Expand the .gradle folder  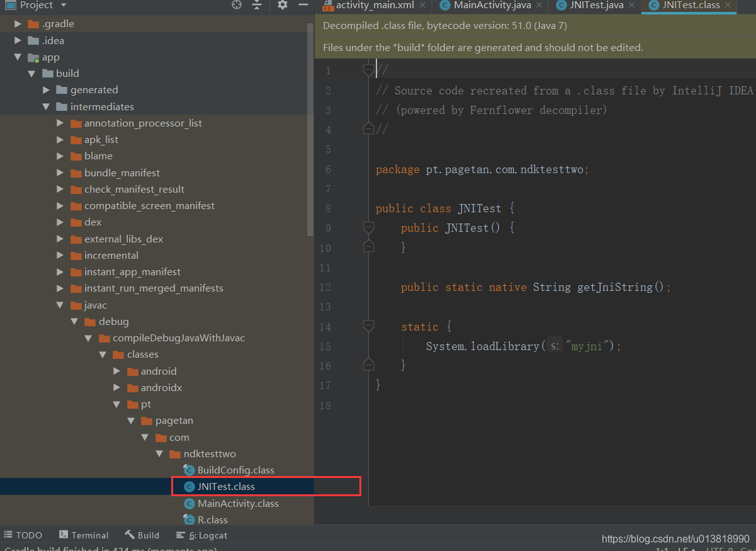point(18,24)
